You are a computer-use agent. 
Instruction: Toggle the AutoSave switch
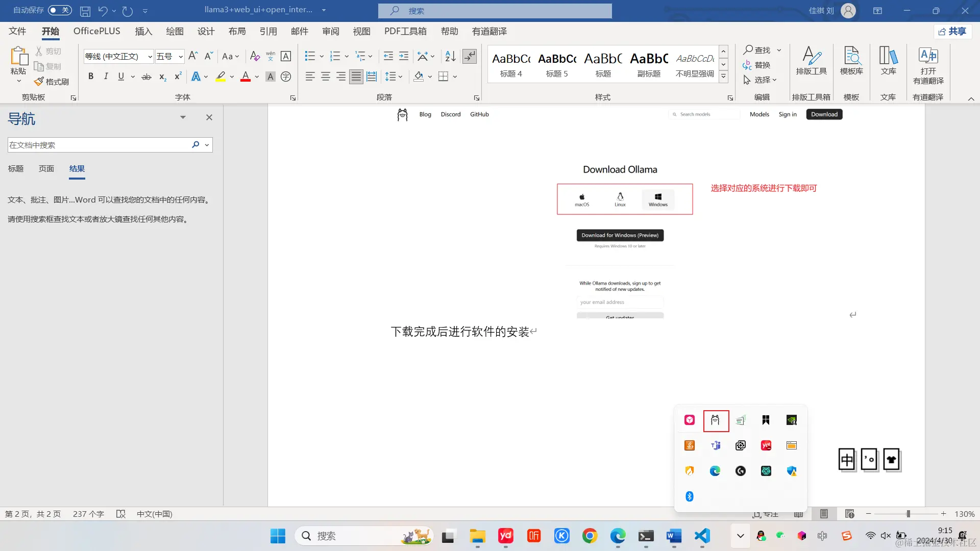(x=60, y=10)
